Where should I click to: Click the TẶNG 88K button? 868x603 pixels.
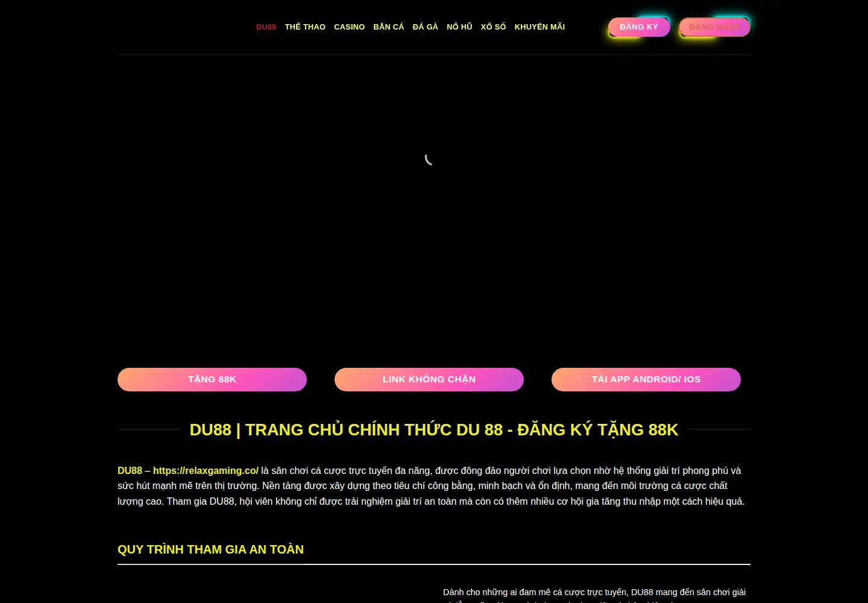coord(212,379)
